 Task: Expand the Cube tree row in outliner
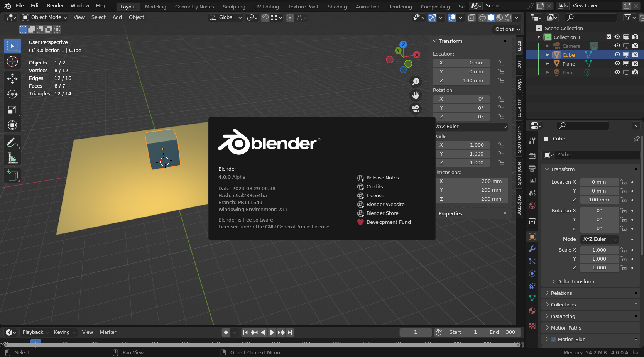pyautogui.click(x=548, y=55)
